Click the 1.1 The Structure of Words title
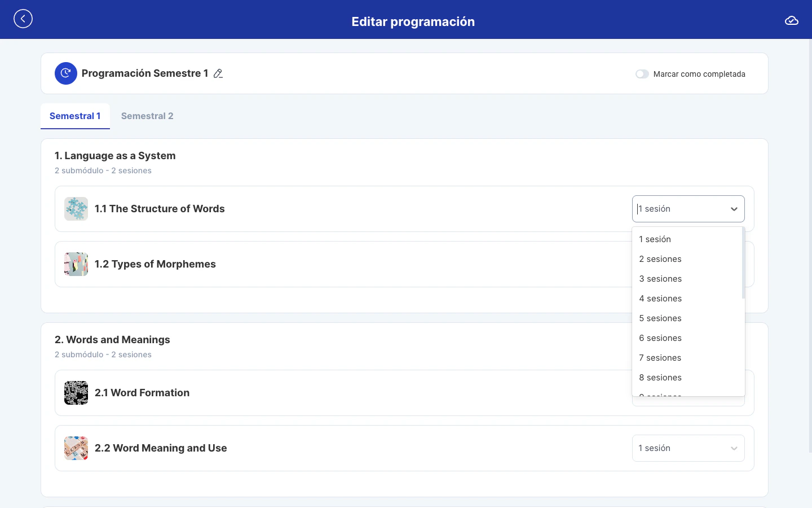Image resolution: width=812 pixels, height=508 pixels. (x=160, y=209)
